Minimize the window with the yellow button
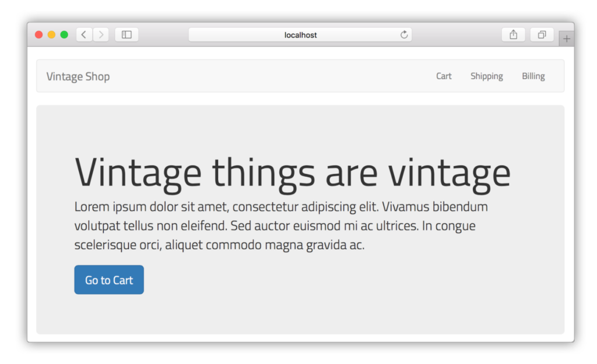The width and height of the screenshot is (597, 364). click(51, 34)
